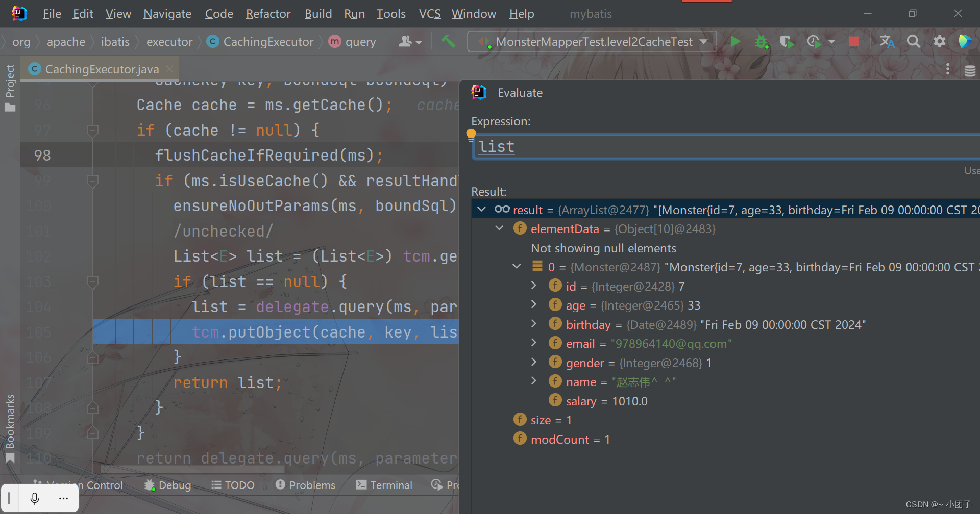Screen dimensions: 980x514
Task: Open the TODO tool window tab
Action: point(233,485)
